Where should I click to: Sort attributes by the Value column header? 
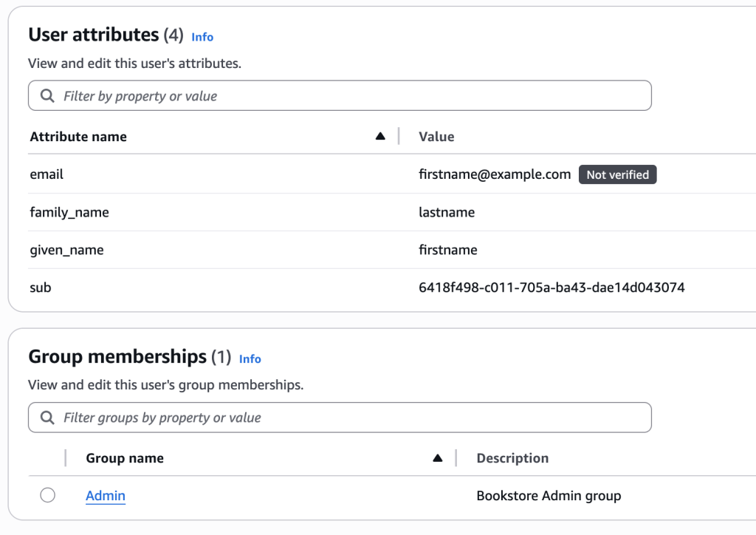click(436, 136)
